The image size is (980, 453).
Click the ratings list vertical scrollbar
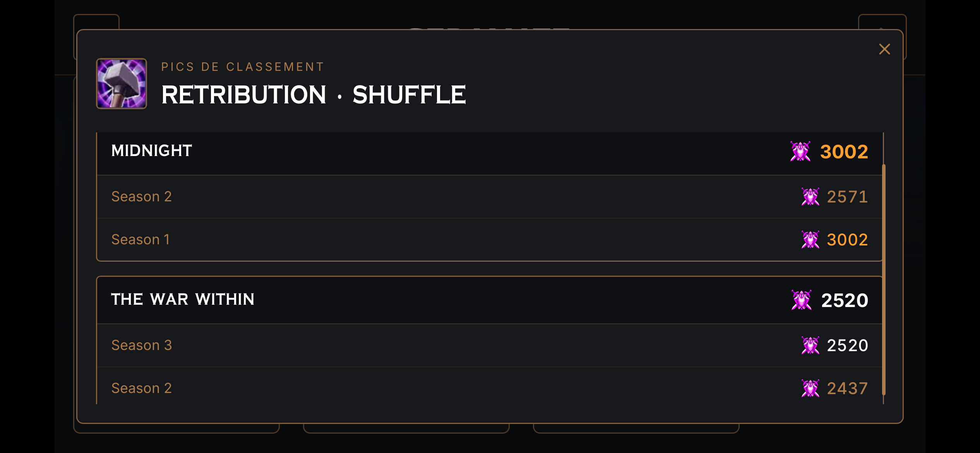coord(884,280)
